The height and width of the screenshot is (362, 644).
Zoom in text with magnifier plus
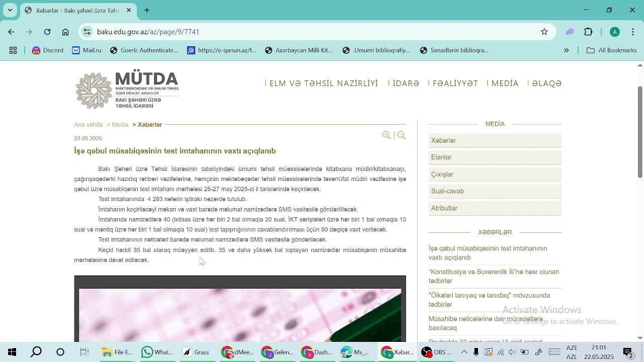(x=386, y=135)
